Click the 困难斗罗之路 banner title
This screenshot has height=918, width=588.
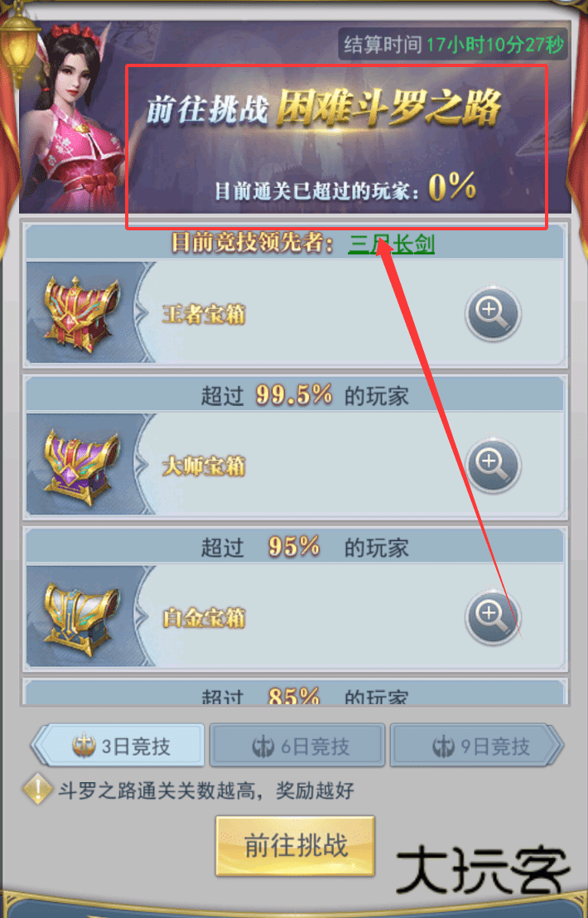pos(388,109)
